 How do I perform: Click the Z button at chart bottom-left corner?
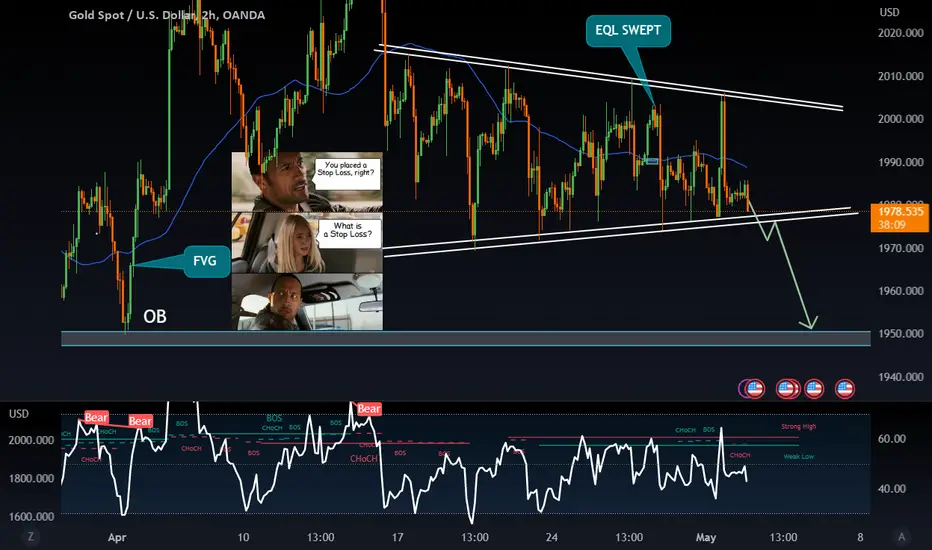[x=30, y=537]
